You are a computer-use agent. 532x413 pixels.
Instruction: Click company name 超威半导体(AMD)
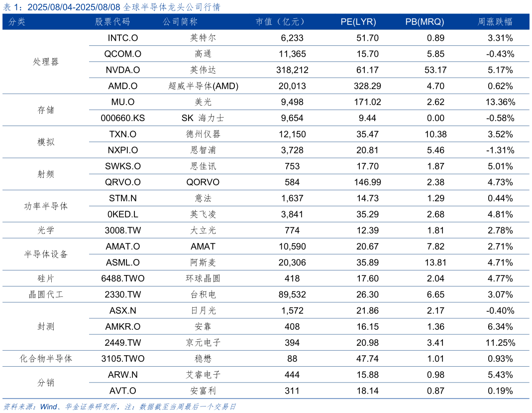pos(203,86)
